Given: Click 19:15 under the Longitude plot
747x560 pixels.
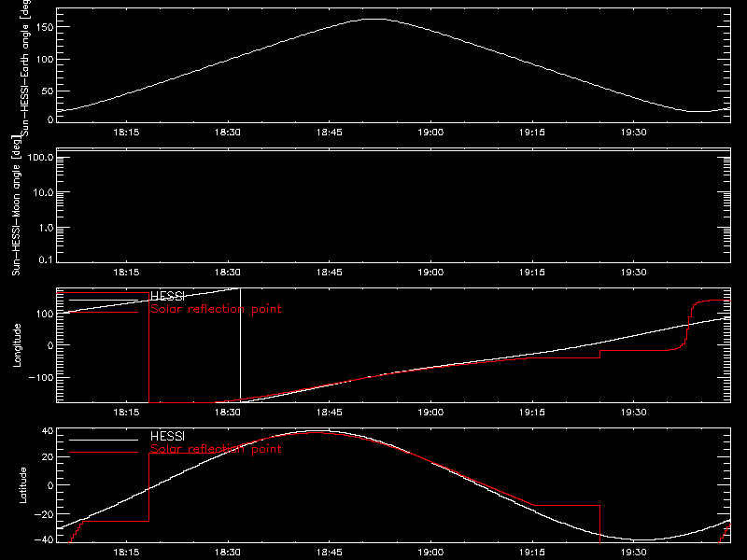Looking at the screenshot, I should coord(532,413).
